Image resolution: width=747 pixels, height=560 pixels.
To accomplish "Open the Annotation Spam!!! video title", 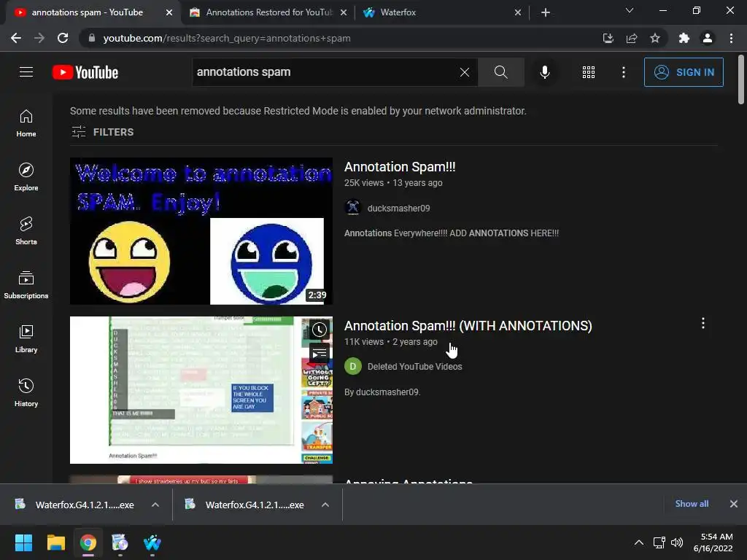I will point(400,167).
